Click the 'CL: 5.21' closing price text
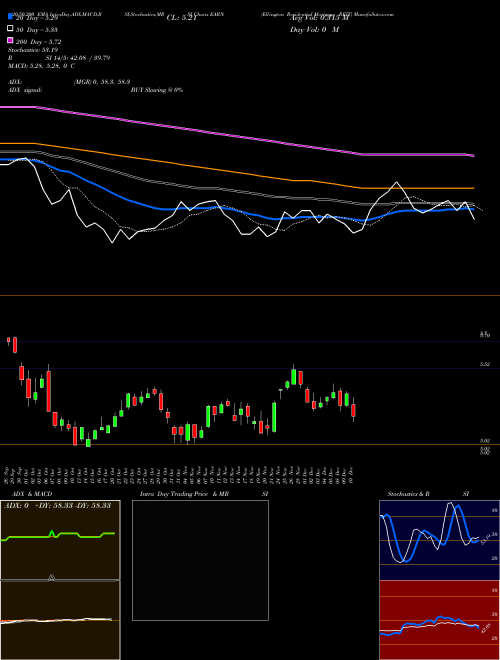This screenshot has height=660, width=500. coord(181,18)
